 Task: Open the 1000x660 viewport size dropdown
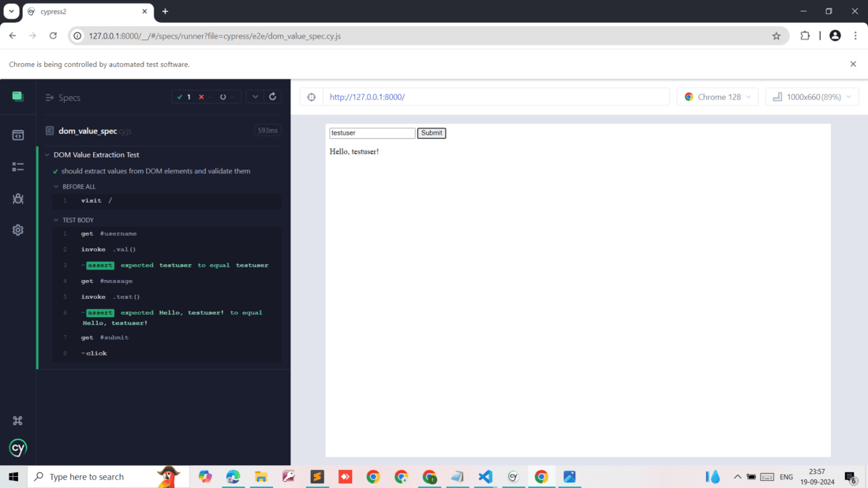[x=812, y=97]
